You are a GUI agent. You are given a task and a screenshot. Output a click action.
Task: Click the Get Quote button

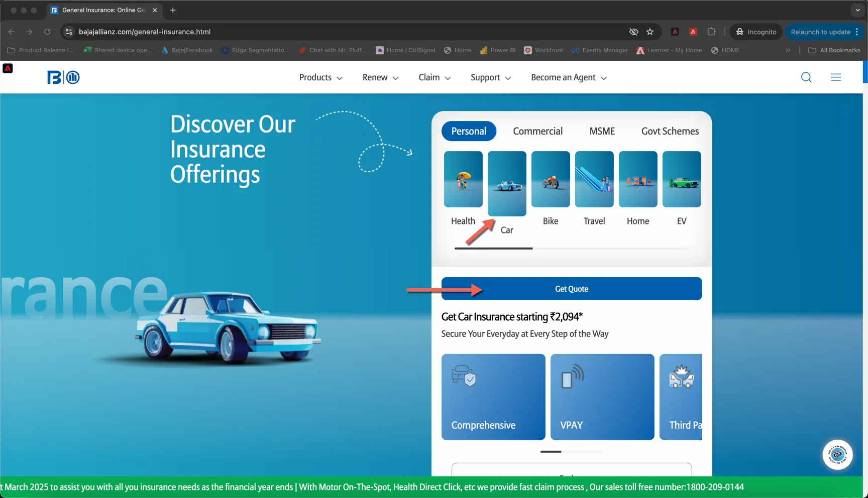(572, 289)
